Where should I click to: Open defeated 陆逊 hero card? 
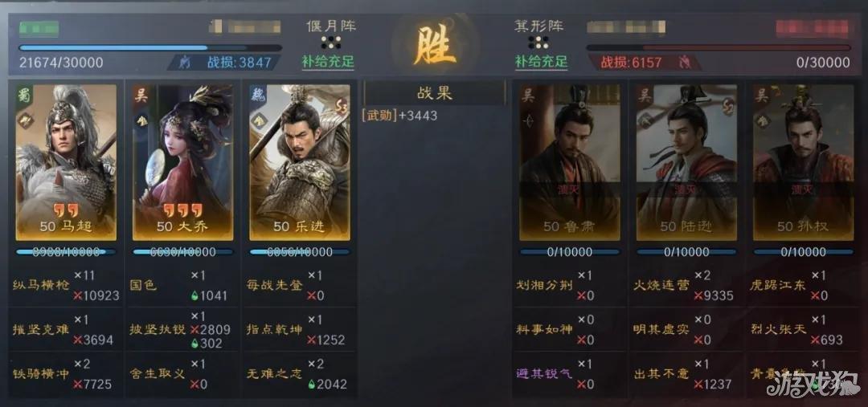(x=686, y=162)
